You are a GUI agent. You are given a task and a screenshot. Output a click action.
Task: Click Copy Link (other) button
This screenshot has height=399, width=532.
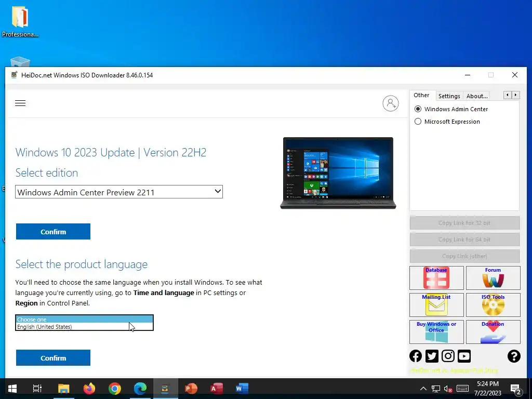464,256
